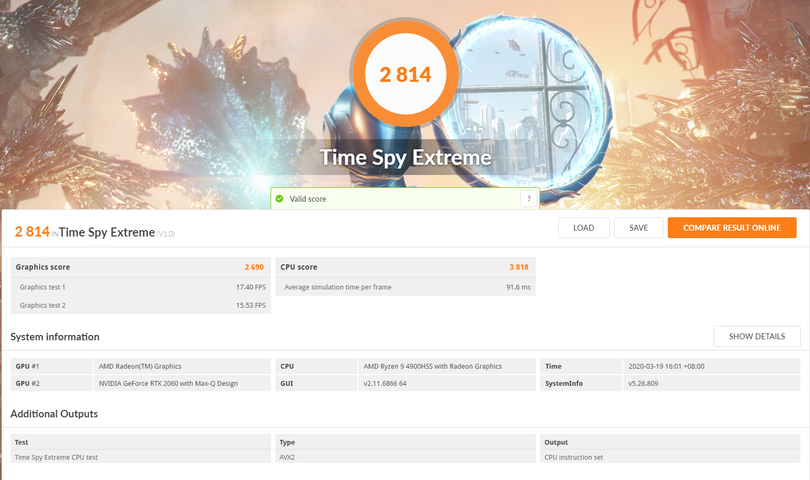
Task: Click the Output column header
Action: point(556,442)
